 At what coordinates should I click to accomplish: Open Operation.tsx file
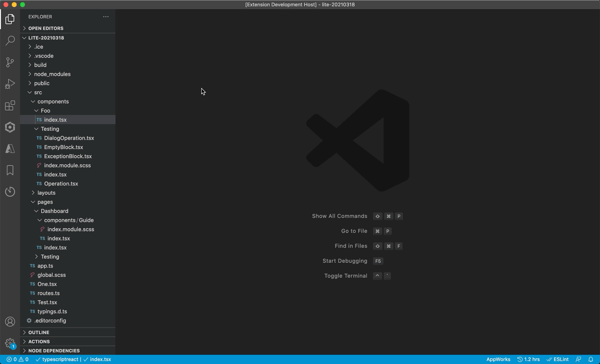tap(68, 184)
